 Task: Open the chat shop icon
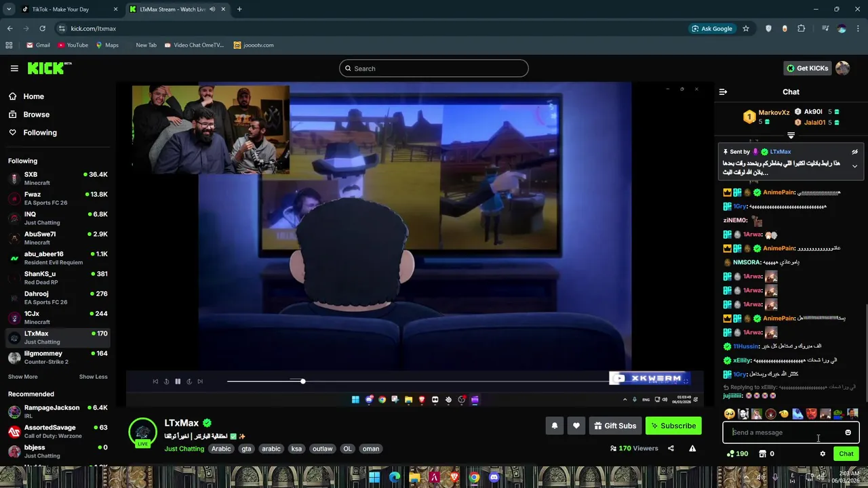point(762,454)
